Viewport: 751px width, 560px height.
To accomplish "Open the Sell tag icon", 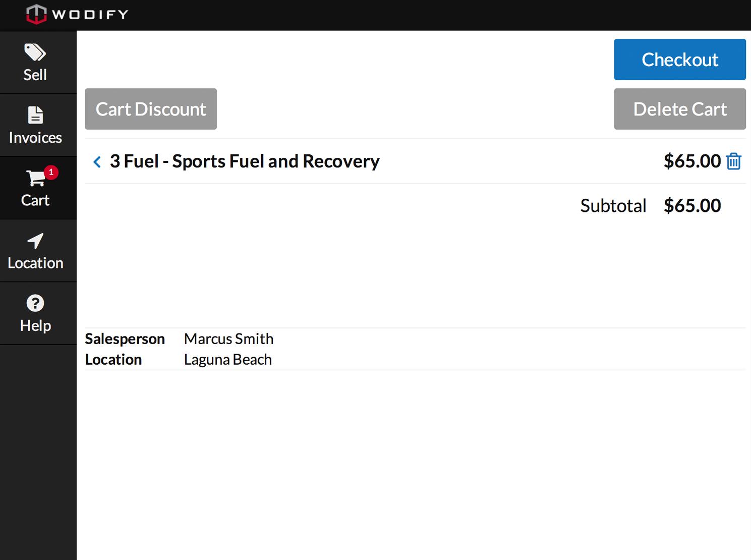I will tap(35, 52).
